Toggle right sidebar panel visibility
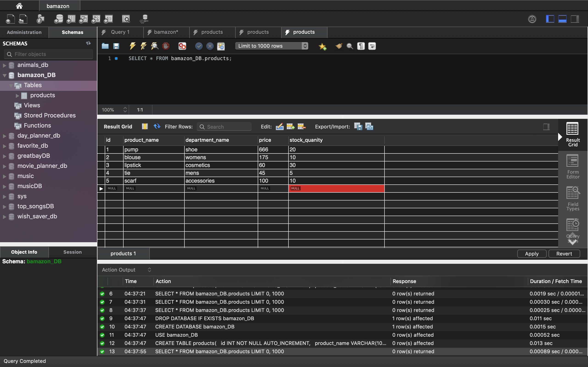 click(575, 19)
